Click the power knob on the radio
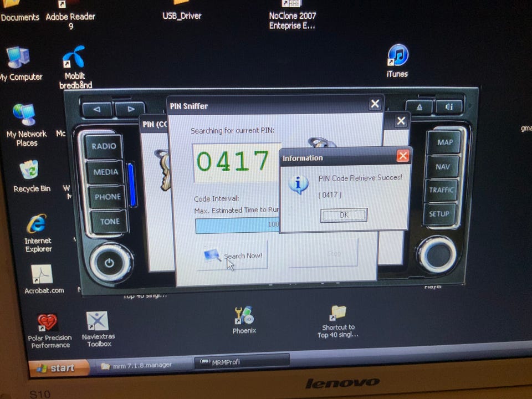This screenshot has width=532, height=399. coord(110,262)
